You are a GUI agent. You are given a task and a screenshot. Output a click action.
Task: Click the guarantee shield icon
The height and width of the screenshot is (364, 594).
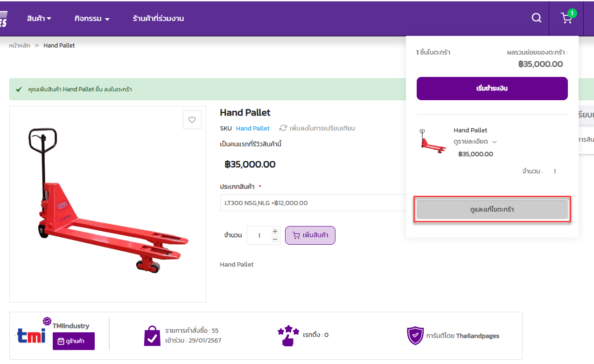pos(415,335)
